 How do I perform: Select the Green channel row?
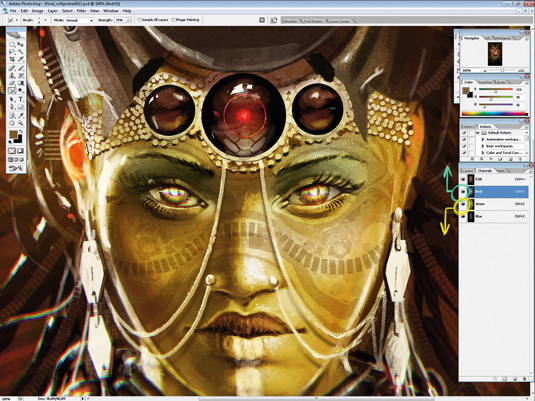coord(495,204)
